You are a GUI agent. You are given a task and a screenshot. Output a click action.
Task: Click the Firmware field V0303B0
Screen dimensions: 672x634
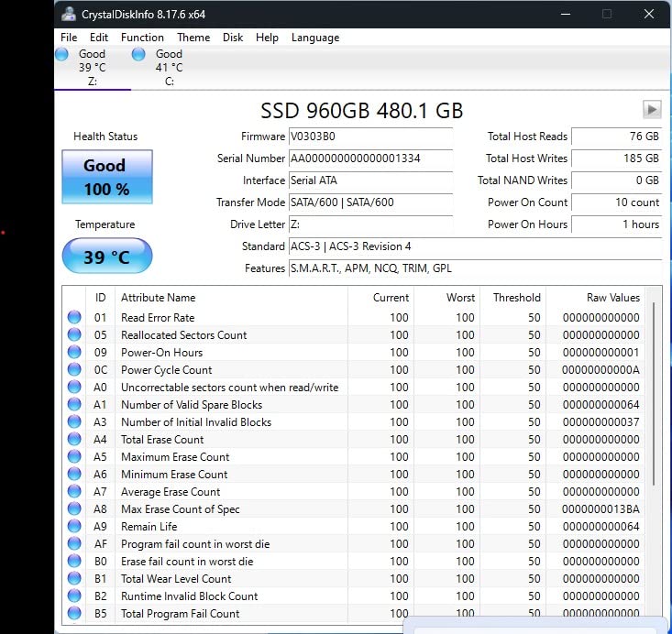[x=370, y=137]
